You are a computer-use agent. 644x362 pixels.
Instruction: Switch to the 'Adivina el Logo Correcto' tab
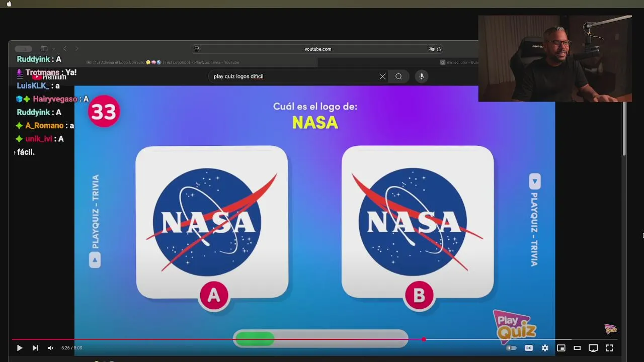[163, 62]
